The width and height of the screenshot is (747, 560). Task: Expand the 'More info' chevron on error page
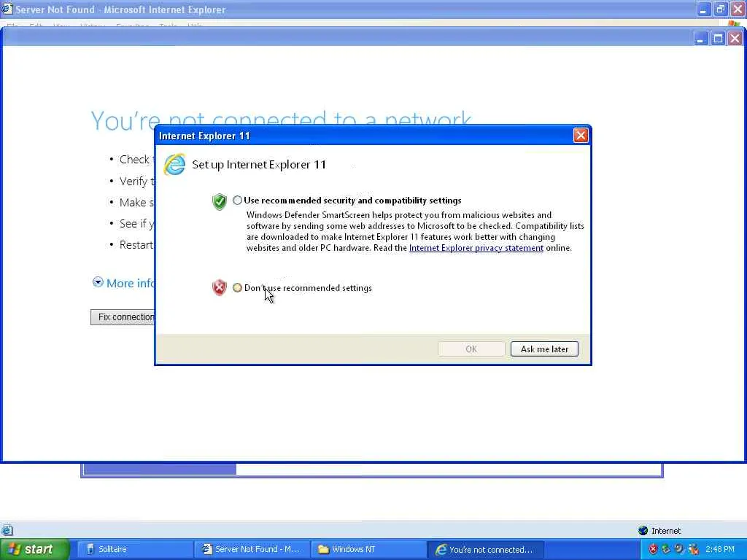pyautogui.click(x=98, y=282)
